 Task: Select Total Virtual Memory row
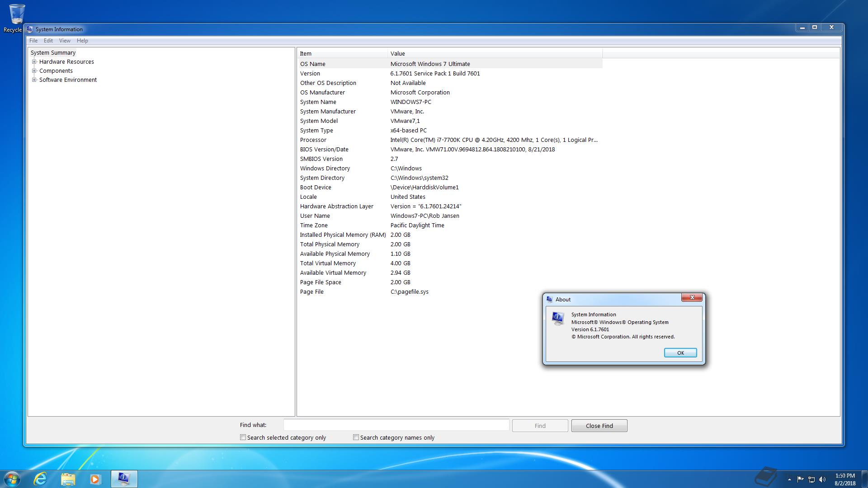pos(450,263)
